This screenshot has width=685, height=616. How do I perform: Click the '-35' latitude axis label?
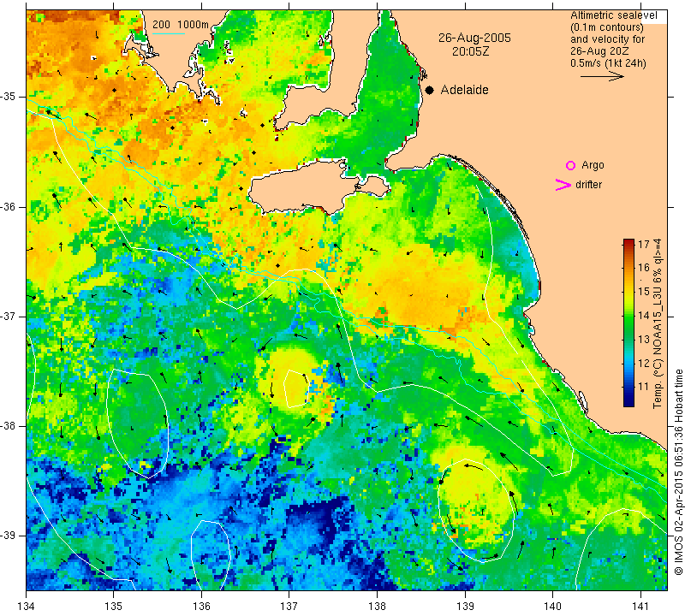(9, 97)
